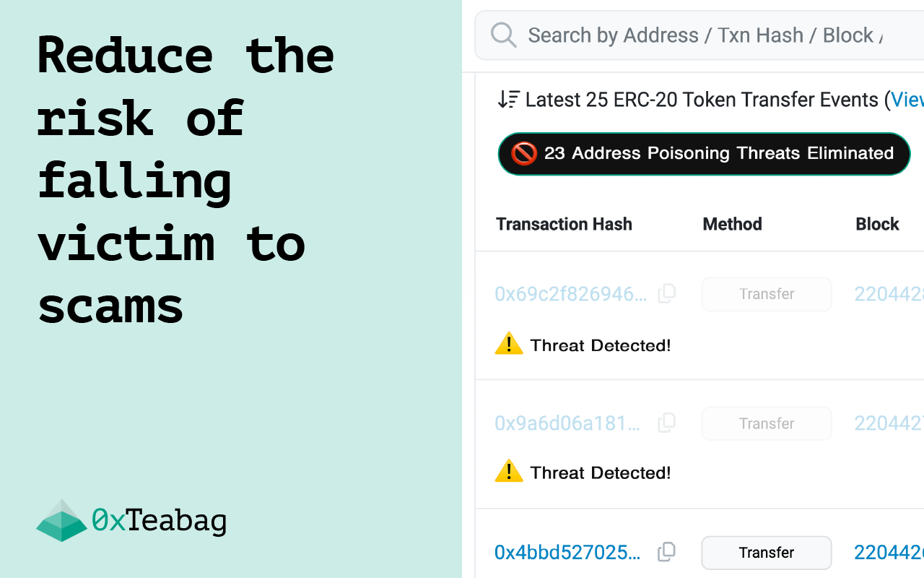Click first Threat Detected warning triangle
924x578 pixels.
509,344
